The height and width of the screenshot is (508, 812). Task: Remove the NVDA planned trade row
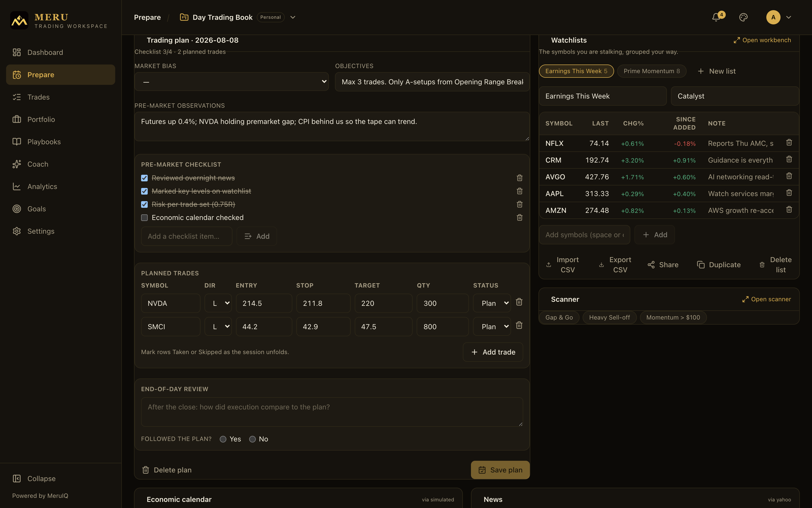tap(519, 302)
